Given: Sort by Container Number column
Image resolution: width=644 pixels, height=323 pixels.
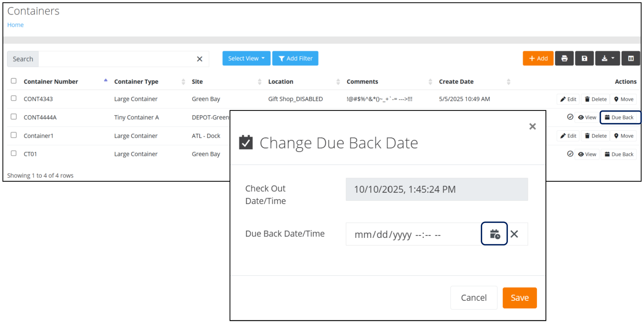Looking at the screenshot, I should [x=51, y=82].
